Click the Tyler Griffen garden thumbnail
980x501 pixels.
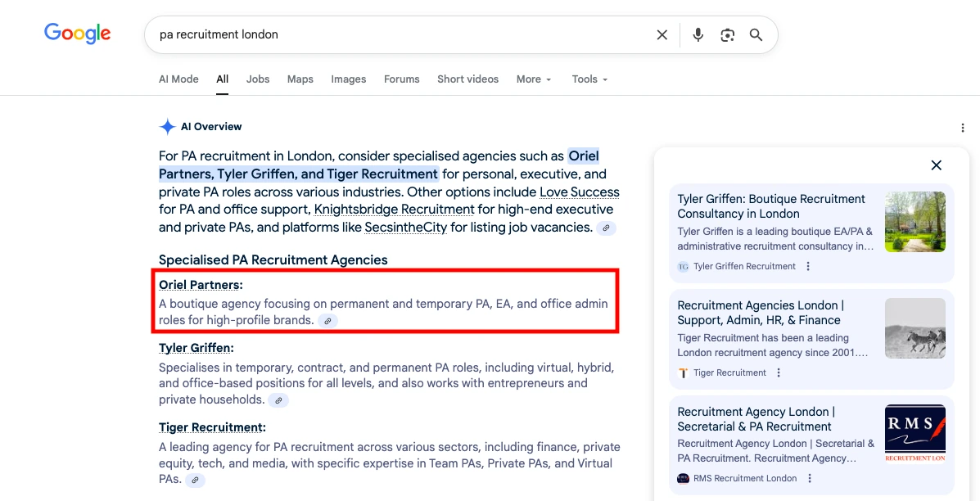(915, 221)
